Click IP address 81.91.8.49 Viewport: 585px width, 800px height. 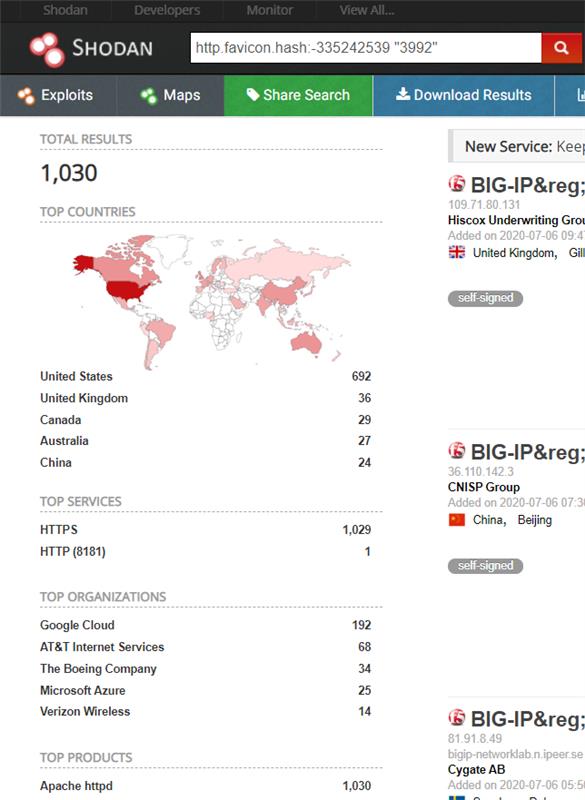point(475,738)
